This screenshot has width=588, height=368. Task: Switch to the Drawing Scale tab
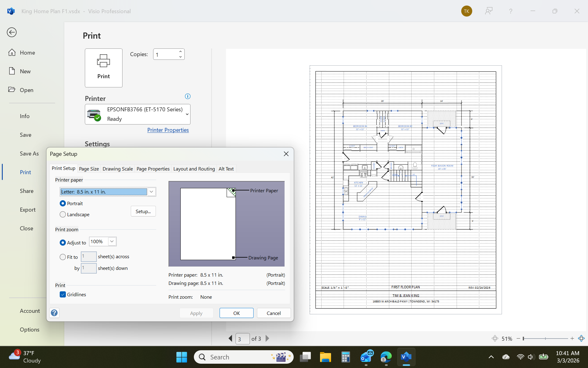[x=118, y=169]
